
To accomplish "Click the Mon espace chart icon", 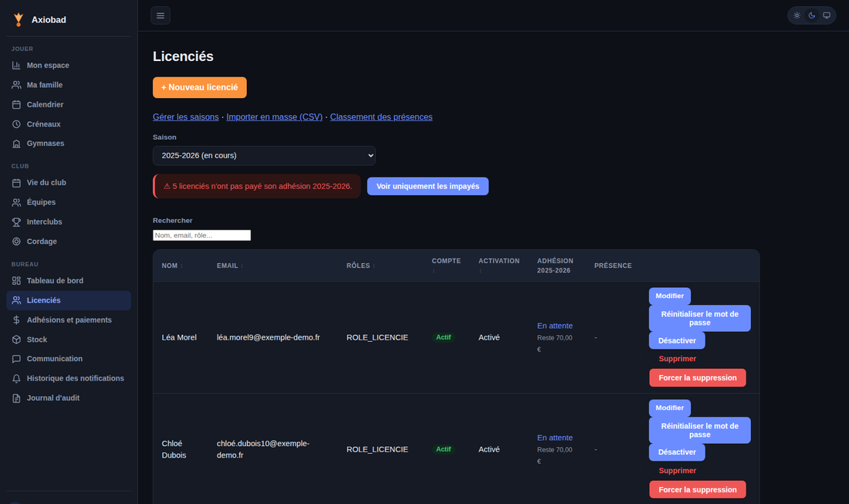I will [16, 66].
